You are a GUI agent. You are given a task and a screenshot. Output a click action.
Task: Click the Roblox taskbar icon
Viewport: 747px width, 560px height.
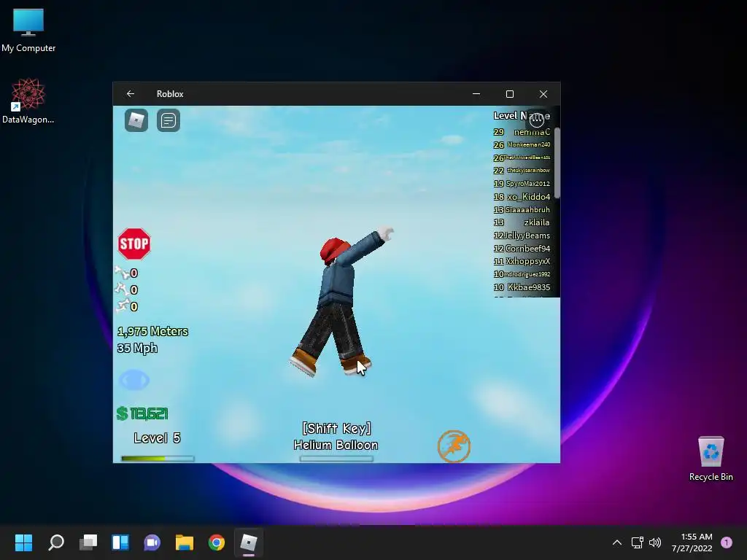[x=248, y=542]
